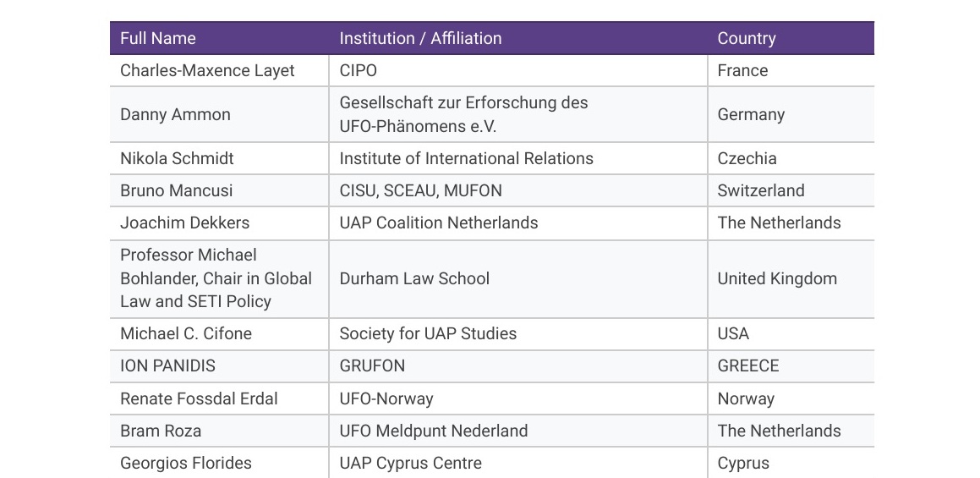Click the Country column header
The height and width of the screenshot is (478, 980).
[747, 38]
